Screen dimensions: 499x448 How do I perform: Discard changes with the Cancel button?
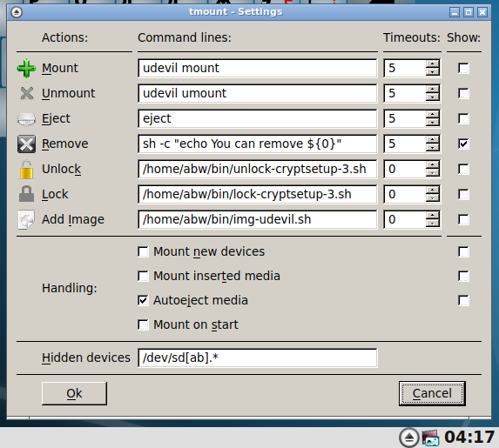432,393
